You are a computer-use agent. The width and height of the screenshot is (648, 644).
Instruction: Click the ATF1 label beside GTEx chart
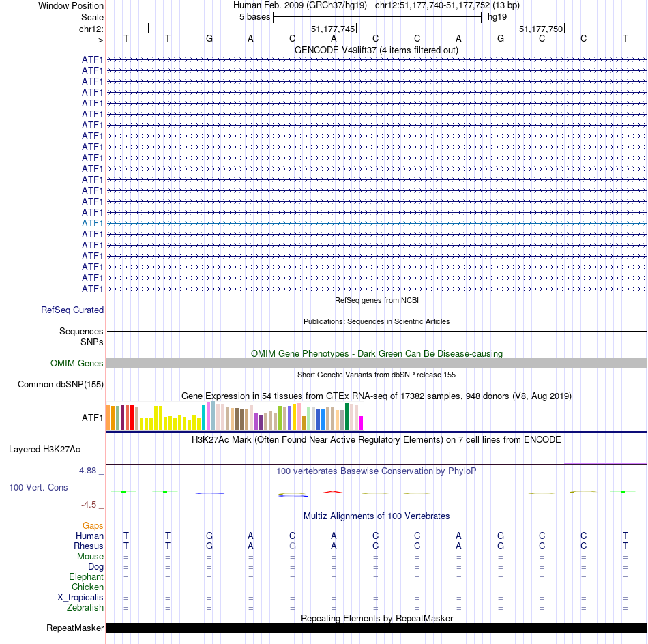[92, 418]
